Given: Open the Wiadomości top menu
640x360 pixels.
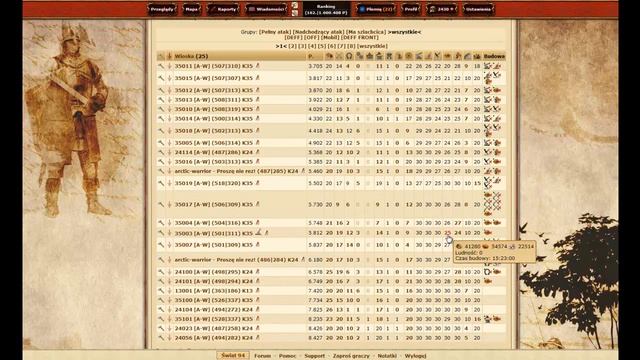Looking at the screenshot, I should (x=266, y=9).
